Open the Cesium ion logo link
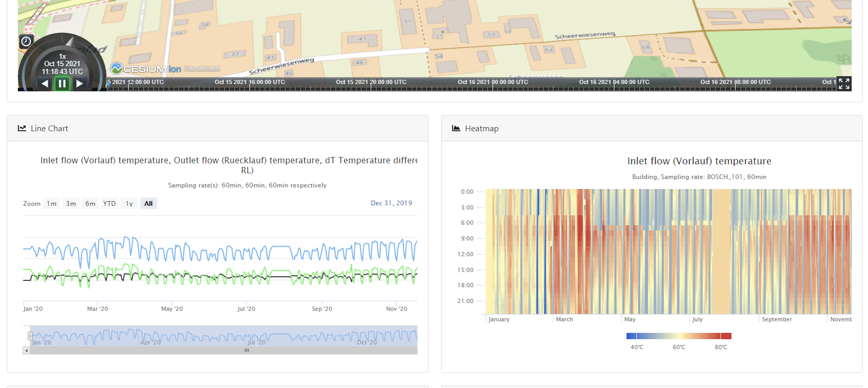This screenshot has height=388, width=868. 146,69
